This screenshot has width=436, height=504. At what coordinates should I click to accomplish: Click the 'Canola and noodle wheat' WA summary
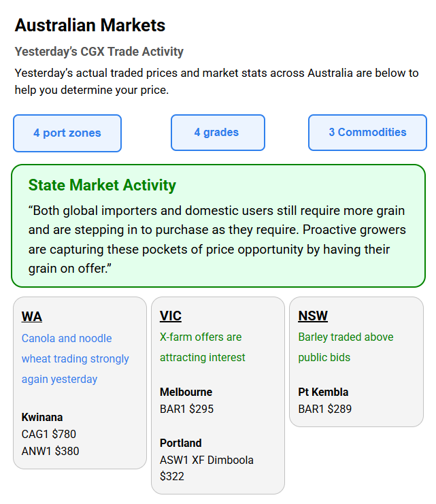click(75, 358)
